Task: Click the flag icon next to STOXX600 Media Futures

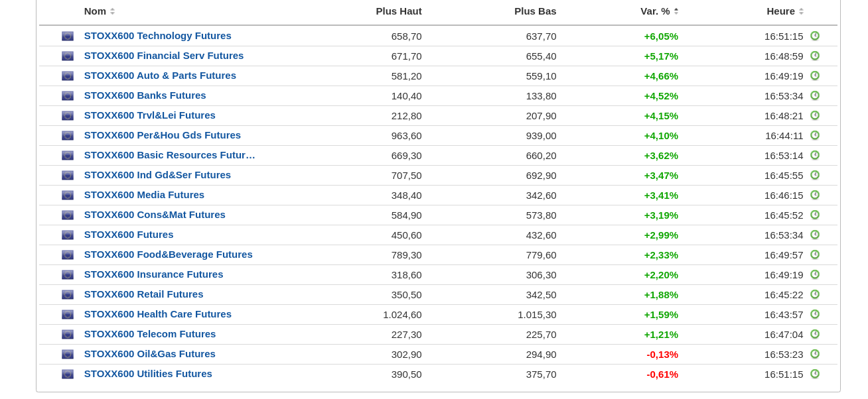Action: pos(68,196)
